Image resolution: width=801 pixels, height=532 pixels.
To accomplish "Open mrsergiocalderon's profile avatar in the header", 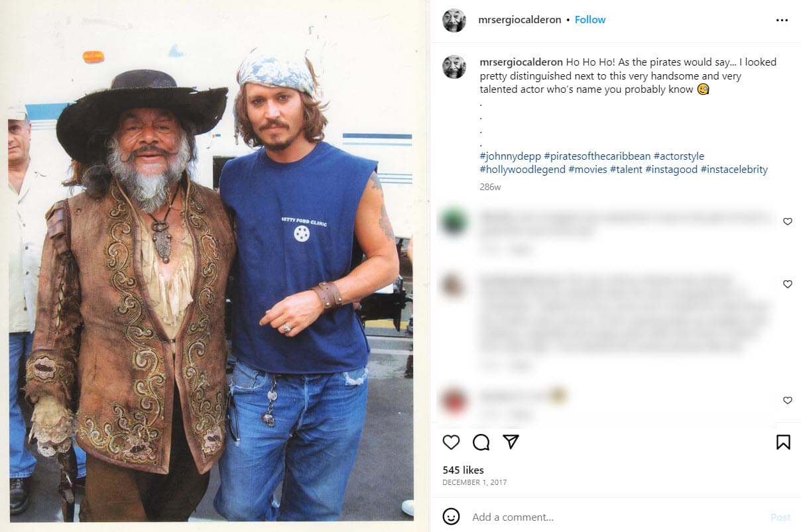I will pyautogui.click(x=454, y=20).
